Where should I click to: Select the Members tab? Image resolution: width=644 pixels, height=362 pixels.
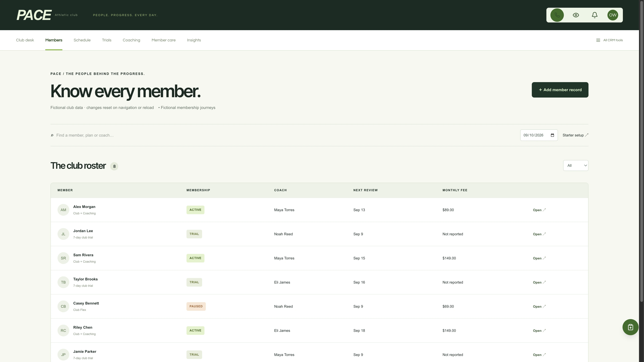click(54, 40)
